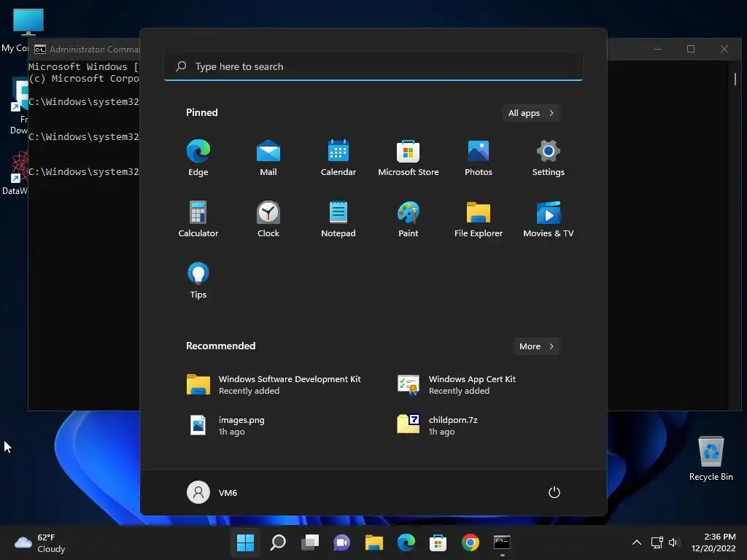
Task: Switch to Command Prompt on the taskbar
Action: [502, 542]
